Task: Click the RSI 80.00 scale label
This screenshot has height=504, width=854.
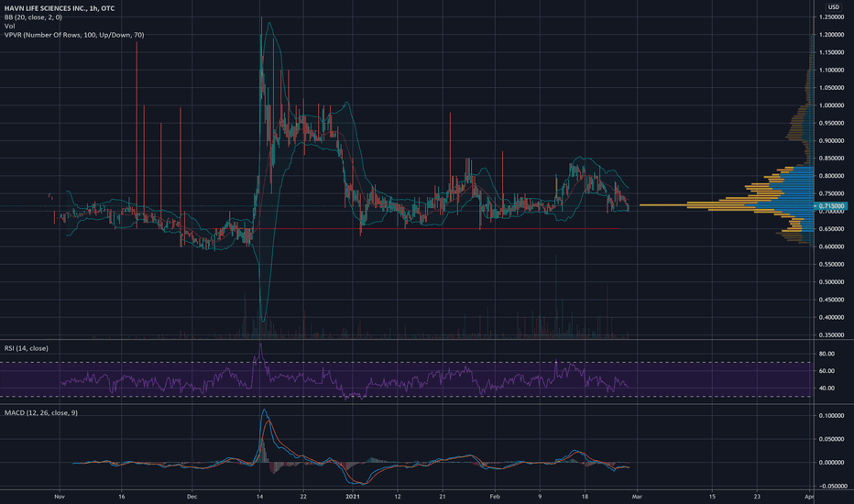Action: [827, 354]
